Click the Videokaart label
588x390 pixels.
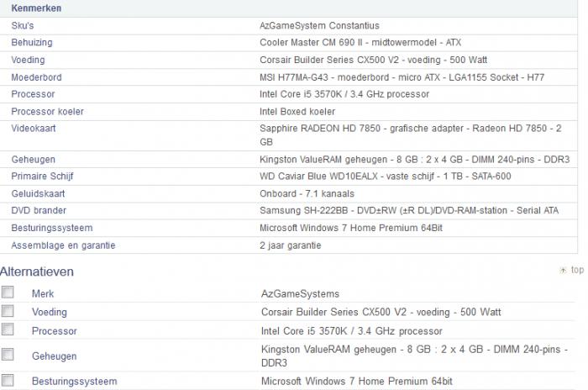34,129
